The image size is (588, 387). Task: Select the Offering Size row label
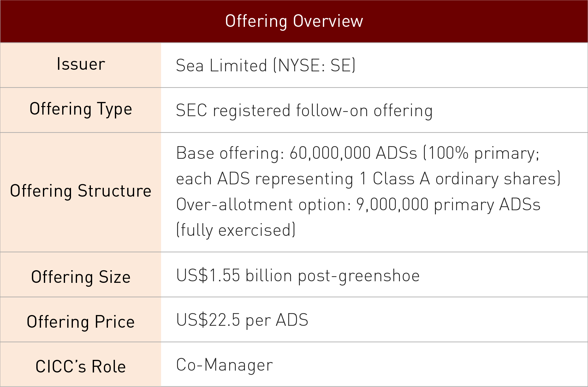click(x=81, y=277)
